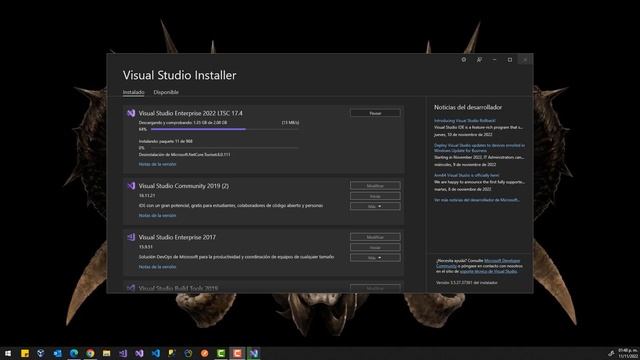Click the installer version text at bottom
Viewport: 640px width, 360px height.
click(467, 282)
